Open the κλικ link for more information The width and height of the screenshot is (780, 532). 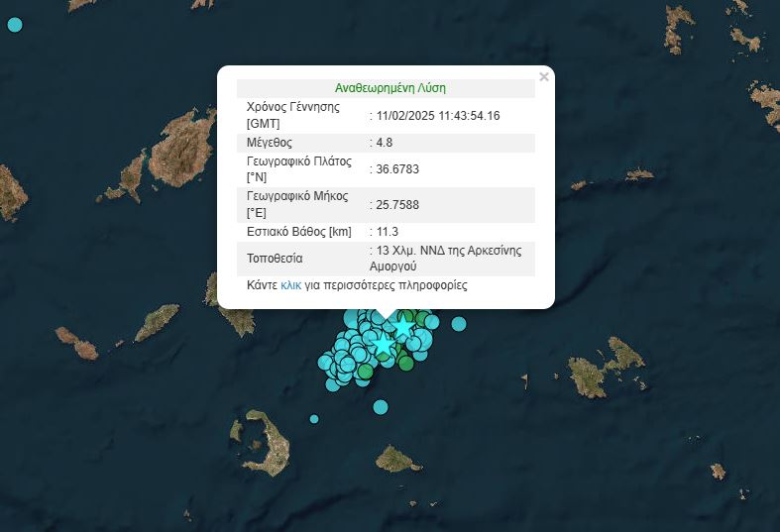290,285
